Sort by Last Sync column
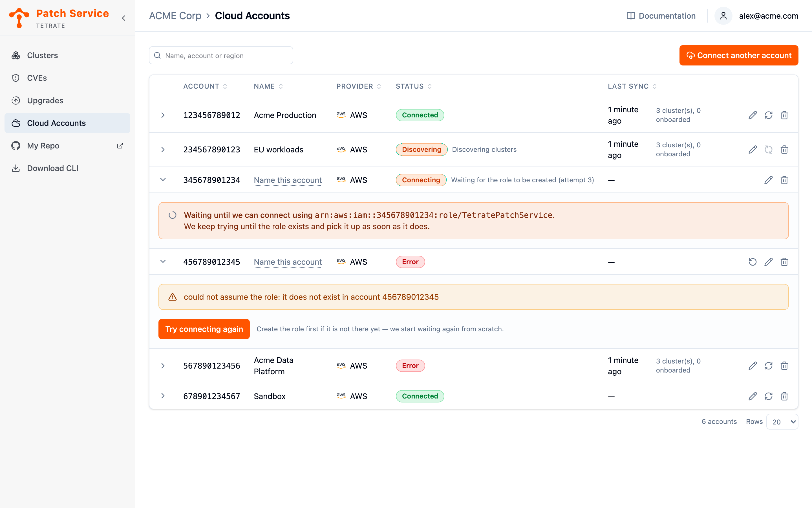This screenshot has height=508, width=812. 632,86
